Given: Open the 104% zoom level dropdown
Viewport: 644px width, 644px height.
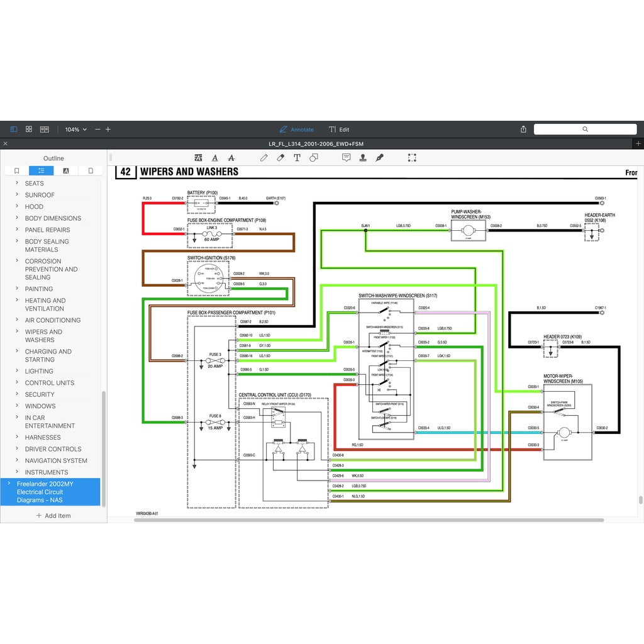Looking at the screenshot, I should [x=76, y=130].
